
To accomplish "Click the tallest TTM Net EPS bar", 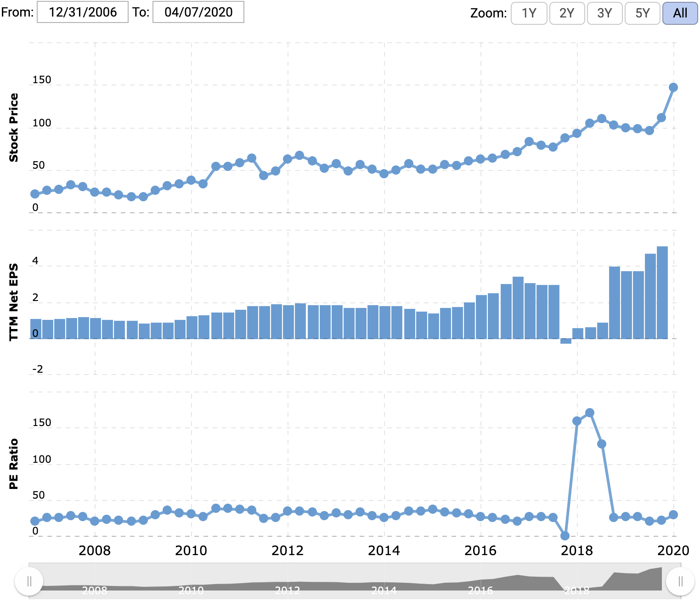I will [662, 292].
